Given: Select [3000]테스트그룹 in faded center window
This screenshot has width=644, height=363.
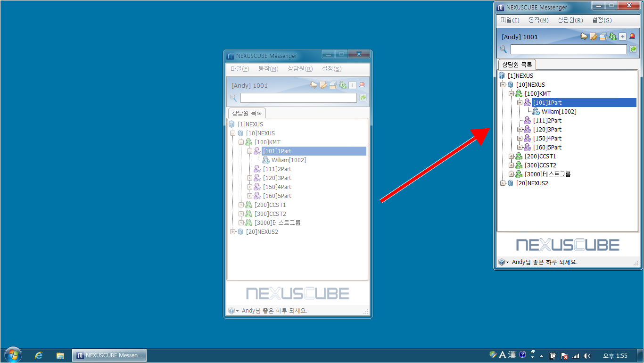Looking at the screenshot, I should coord(277,223).
